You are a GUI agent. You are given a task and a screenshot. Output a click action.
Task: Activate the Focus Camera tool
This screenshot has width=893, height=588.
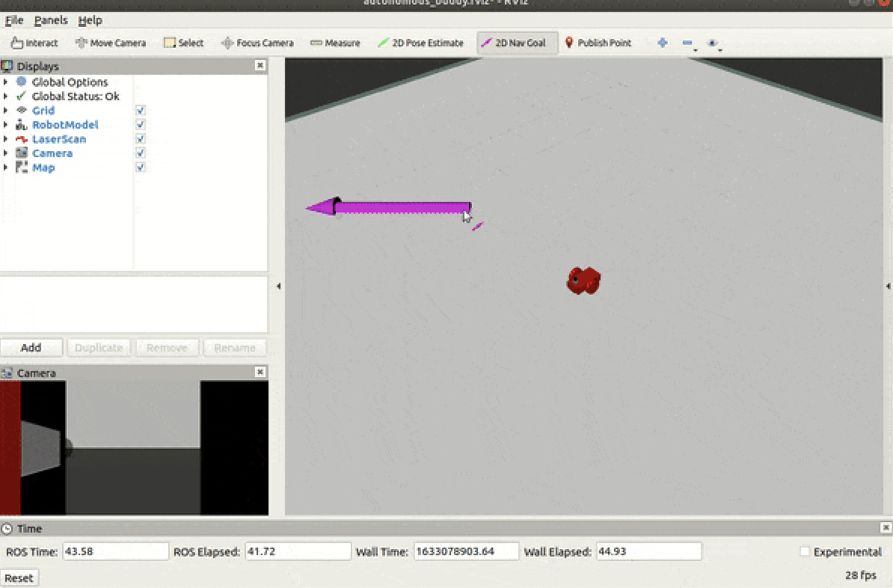click(257, 43)
